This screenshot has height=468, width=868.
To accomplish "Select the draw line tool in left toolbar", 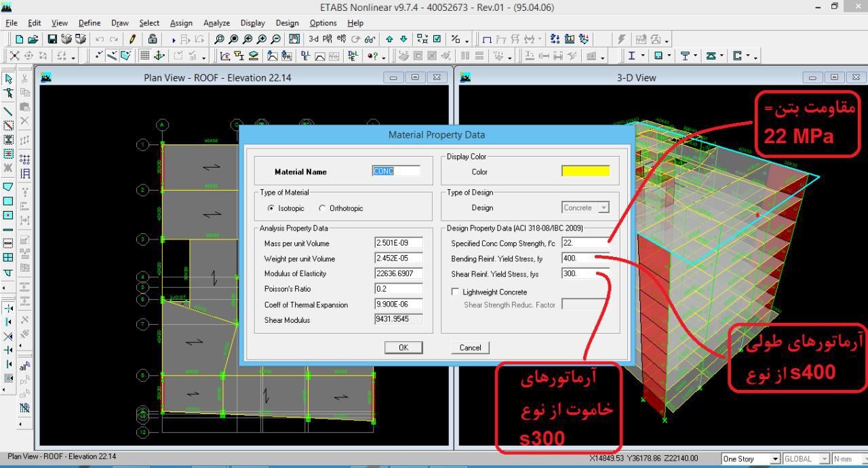I will (x=9, y=112).
